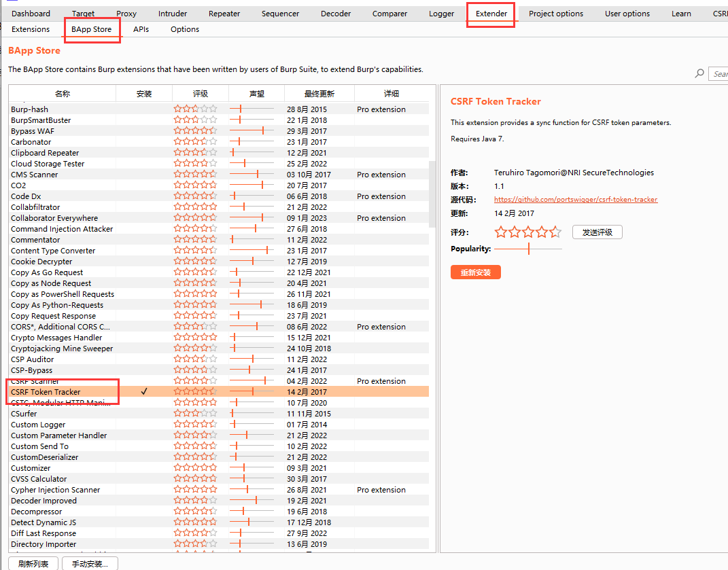Open the Extender Options sub-tab
Screen dimensions: 728x570
tap(185, 29)
